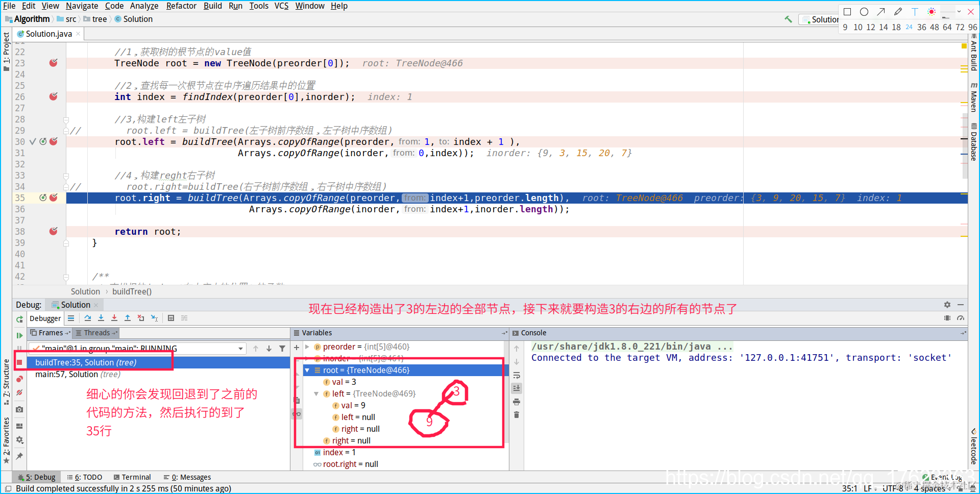Expand the preorder variable node
The height and width of the screenshot is (494, 980).
pos(307,347)
